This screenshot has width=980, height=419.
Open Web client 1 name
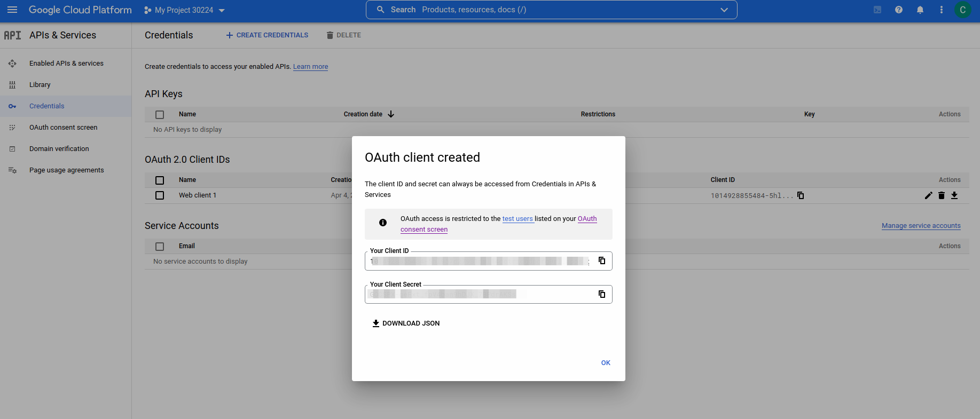point(198,195)
